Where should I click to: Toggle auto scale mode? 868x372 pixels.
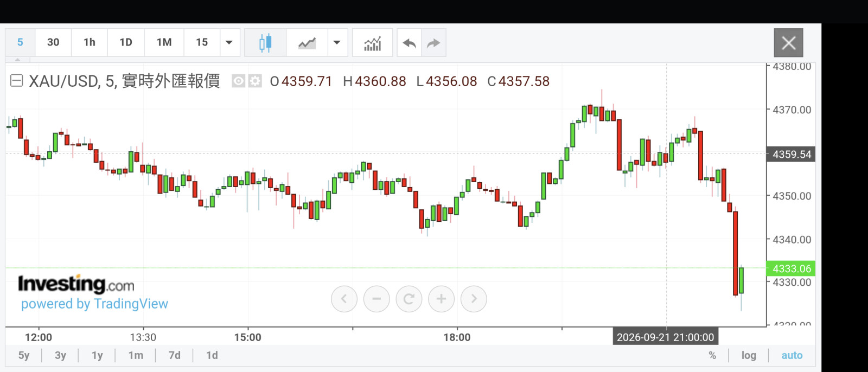(x=792, y=355)
